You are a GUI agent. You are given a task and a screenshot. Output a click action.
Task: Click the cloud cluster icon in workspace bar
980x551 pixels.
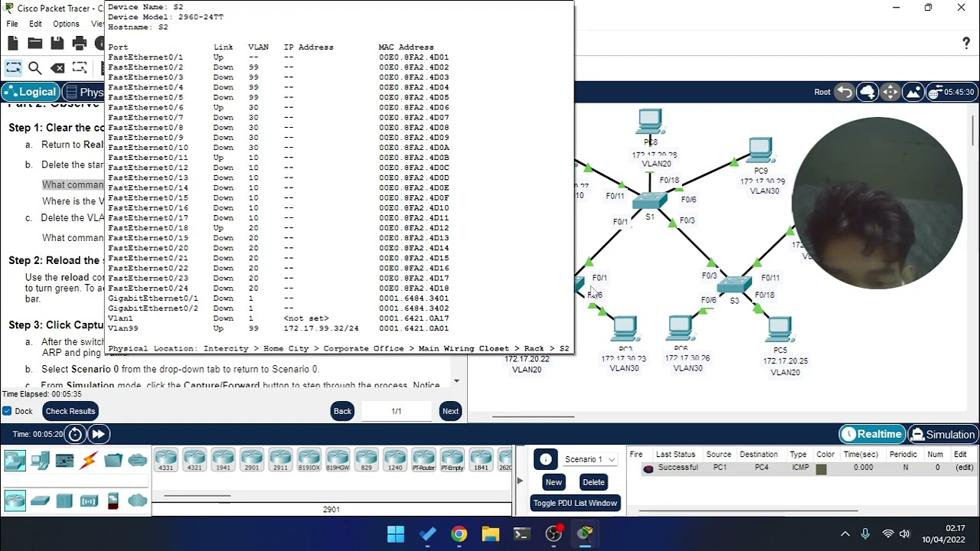[867, 92]
